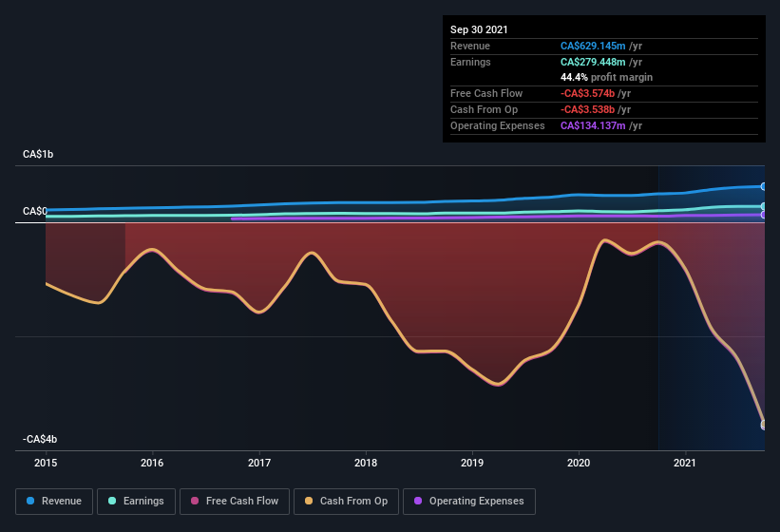Click the Earnings row label in tooltip
The height and width of the screenshot is (532, 780).
pos(470,62)
